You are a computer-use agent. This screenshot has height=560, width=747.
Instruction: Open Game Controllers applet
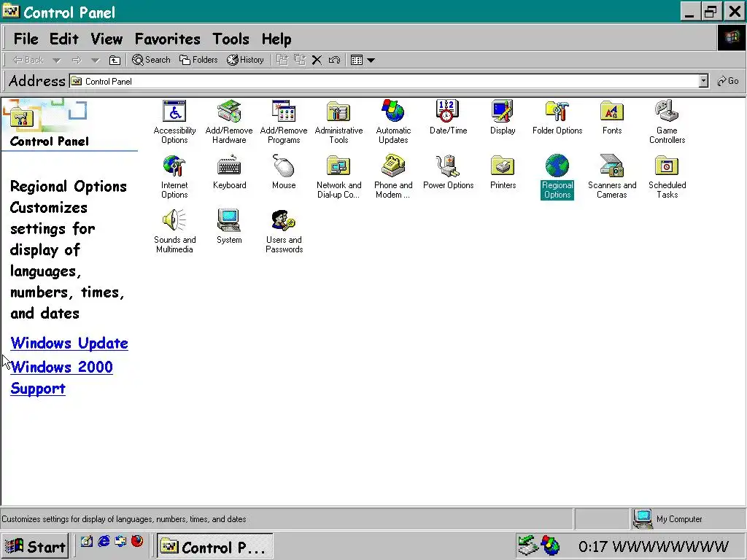667,122
